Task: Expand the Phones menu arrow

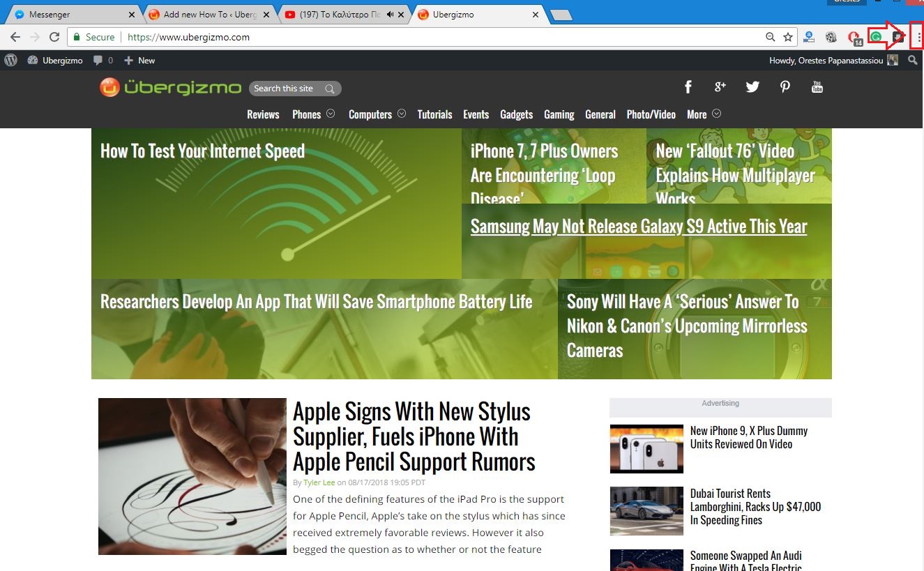Action: click(x=331, y=114)
